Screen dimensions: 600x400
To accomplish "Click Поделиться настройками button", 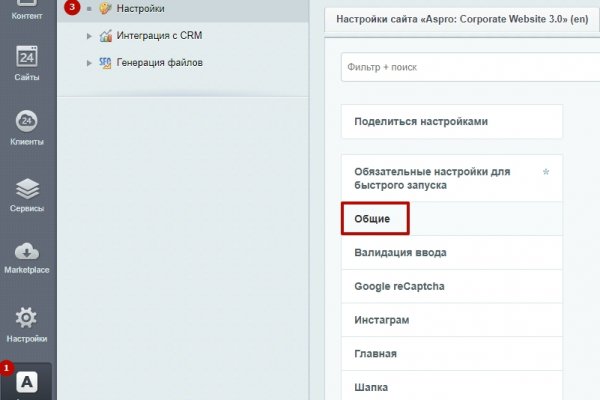I will (x=451, y=121).
